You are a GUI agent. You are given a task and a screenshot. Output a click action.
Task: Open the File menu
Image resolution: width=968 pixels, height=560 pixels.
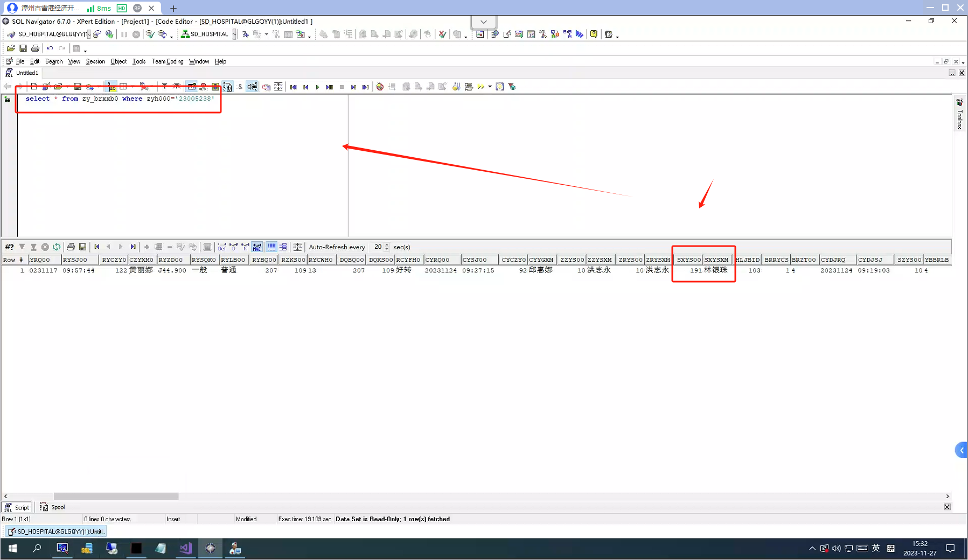pos(20,61)
